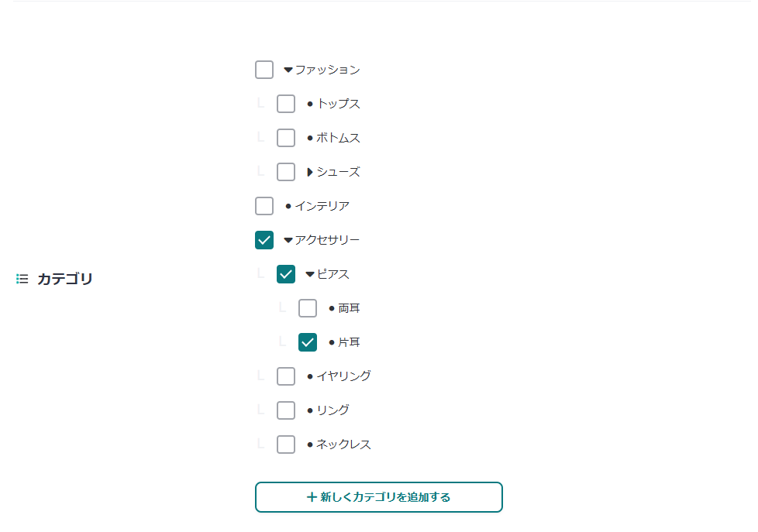Collapse the ピアス subcategory arrow
The image size is (758, 532).
[x=310, y=274]
